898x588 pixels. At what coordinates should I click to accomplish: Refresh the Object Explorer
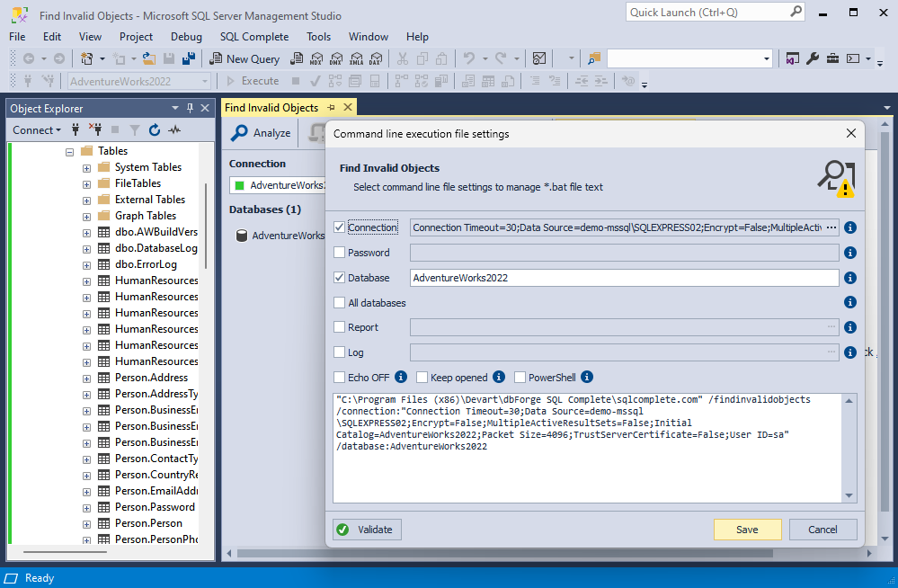pos(154,130)
